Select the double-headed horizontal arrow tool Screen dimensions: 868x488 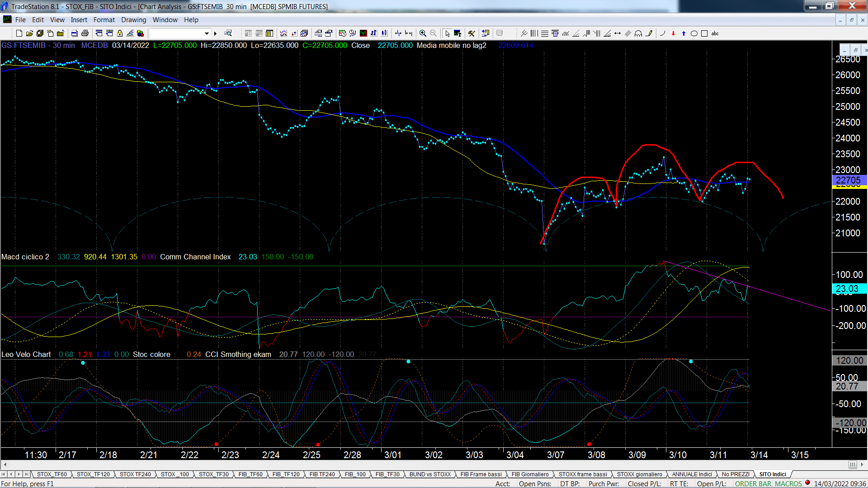[x=618, y=33]
